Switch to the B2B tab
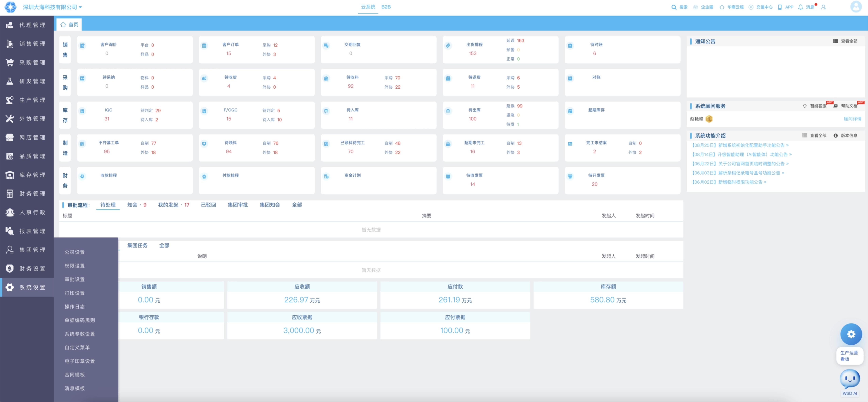 (386, 7)
